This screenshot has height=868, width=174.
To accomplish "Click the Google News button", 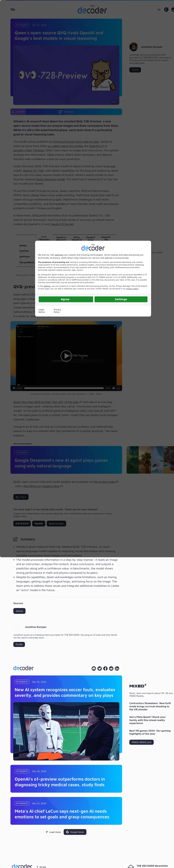I will coord(75,832).
